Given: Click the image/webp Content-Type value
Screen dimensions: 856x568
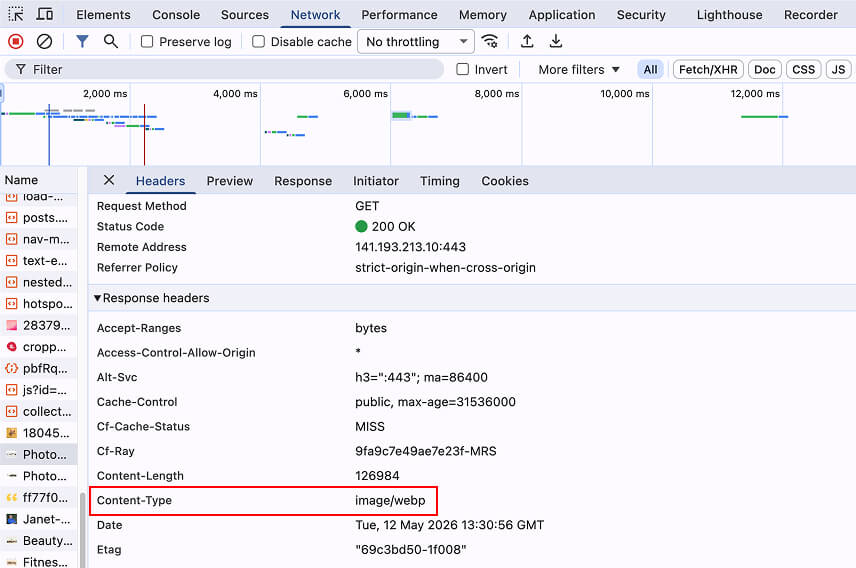Looking at the screenshot, I should [x=390, y=500].
